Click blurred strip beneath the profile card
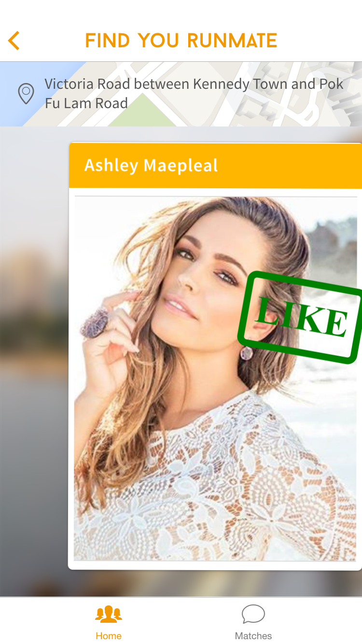The image size is (362, 644). [181, 584]
